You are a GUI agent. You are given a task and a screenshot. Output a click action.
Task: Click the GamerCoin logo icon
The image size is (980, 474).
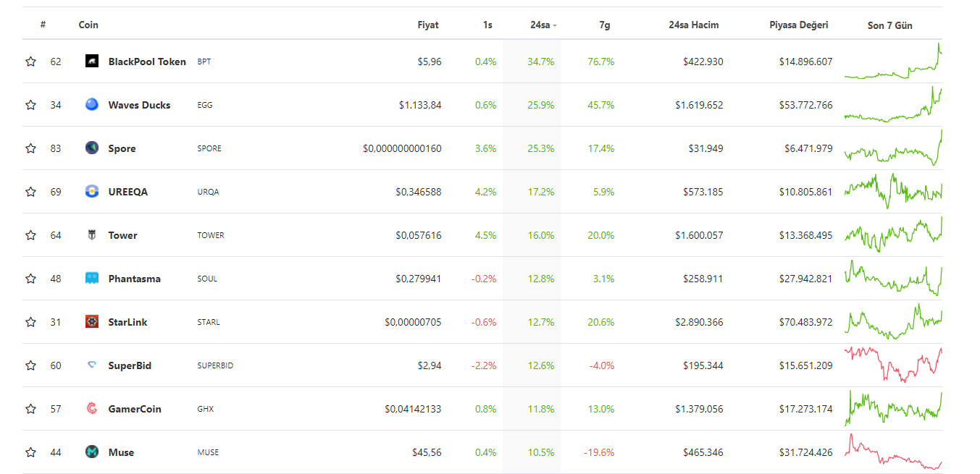91,409
